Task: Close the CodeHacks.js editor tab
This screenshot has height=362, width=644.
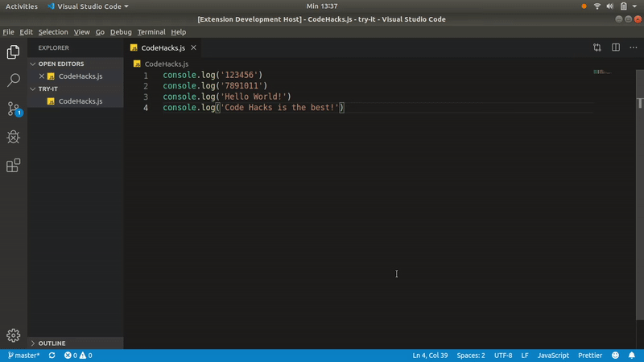Action: (193, 47)
